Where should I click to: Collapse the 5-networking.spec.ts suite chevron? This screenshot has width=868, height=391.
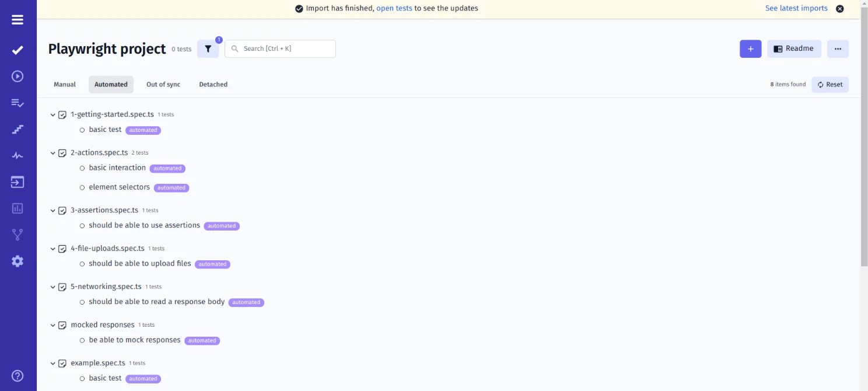[x=52, y=287]
